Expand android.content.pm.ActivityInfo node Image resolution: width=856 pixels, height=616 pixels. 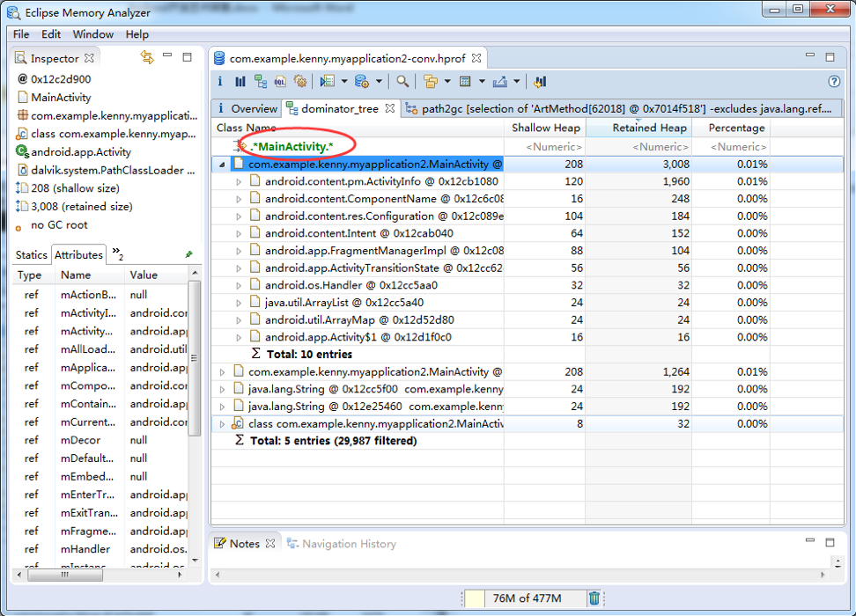(239, 181)
